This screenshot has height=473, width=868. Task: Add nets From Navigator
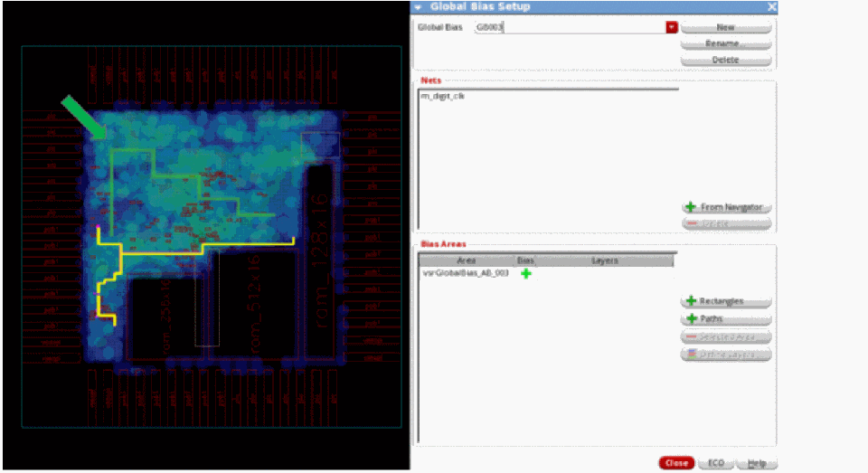[x=725, y=207]
